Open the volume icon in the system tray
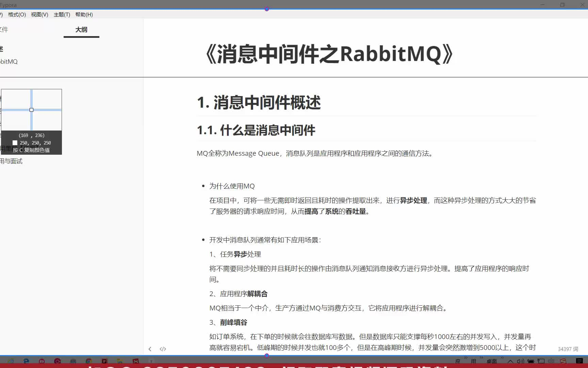The height and width of the screenshot is (368, 588). click(521, 361)
